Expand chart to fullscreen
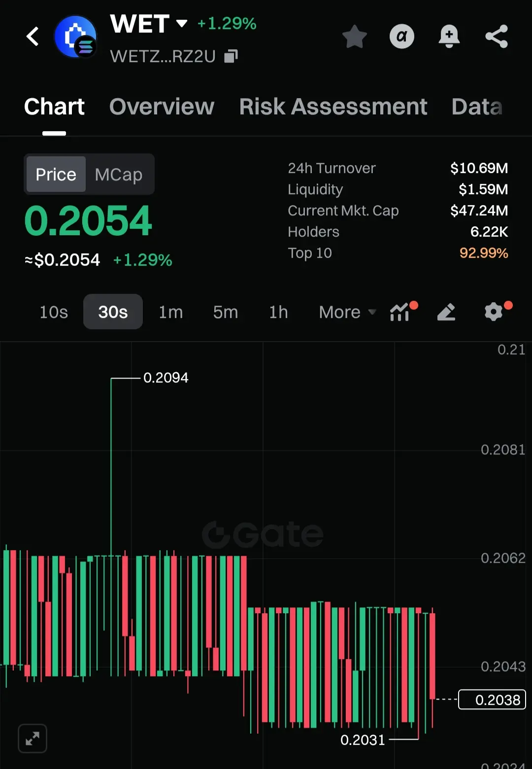532x769 pixels. tap(33, 738)
